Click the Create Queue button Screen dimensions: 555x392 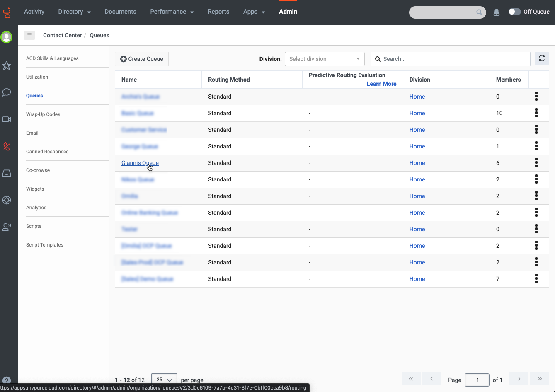pyautogui.click(x=142, y=59)
